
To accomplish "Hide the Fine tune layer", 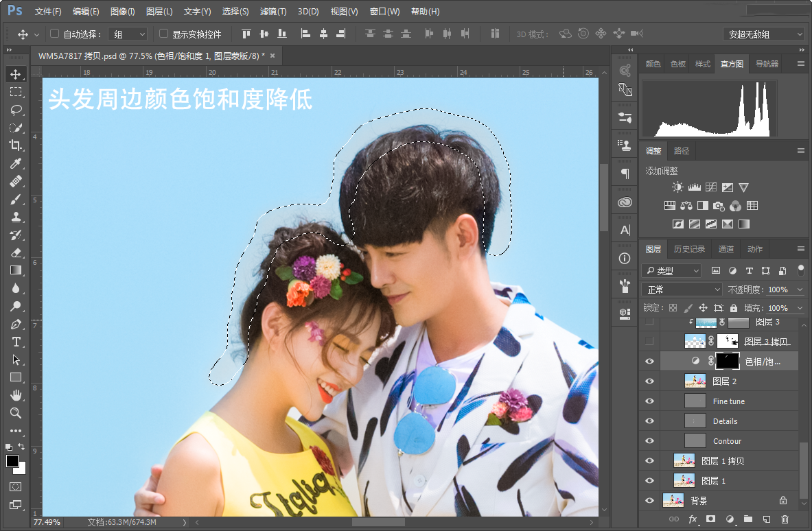I will point(649,401).
